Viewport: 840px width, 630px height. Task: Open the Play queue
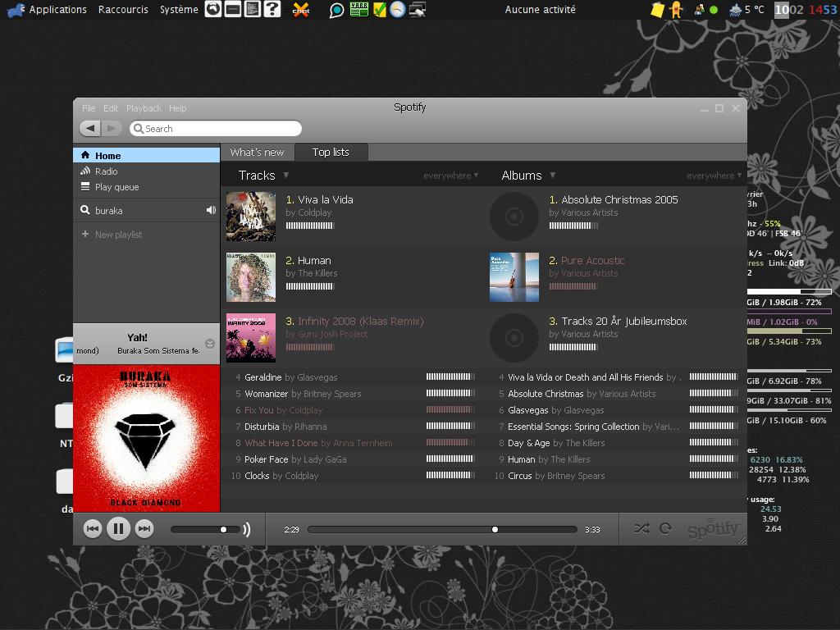(116, 187)
